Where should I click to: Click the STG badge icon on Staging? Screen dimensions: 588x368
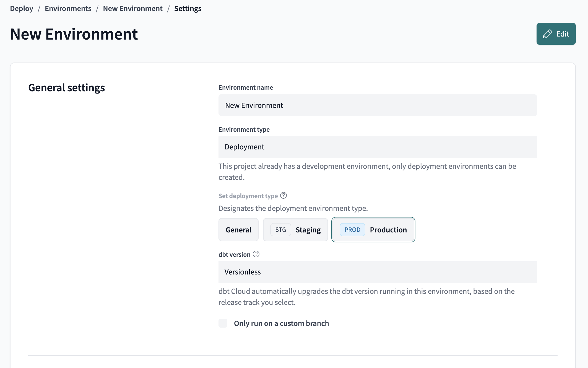click(x=280, y=229)
